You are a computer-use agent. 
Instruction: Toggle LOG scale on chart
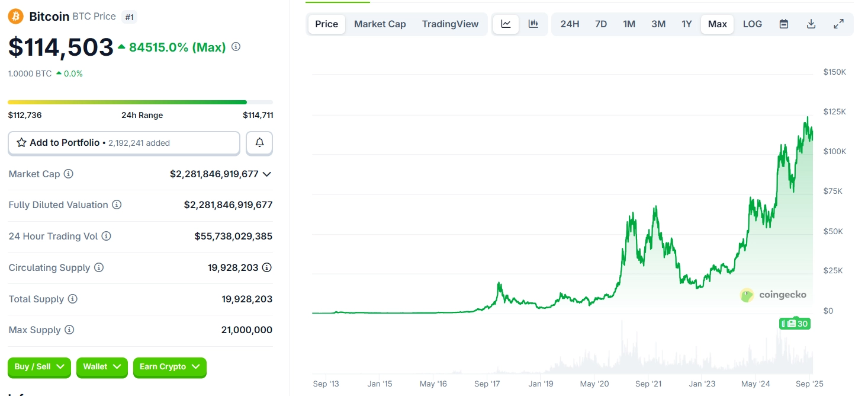tap(752, 24)
